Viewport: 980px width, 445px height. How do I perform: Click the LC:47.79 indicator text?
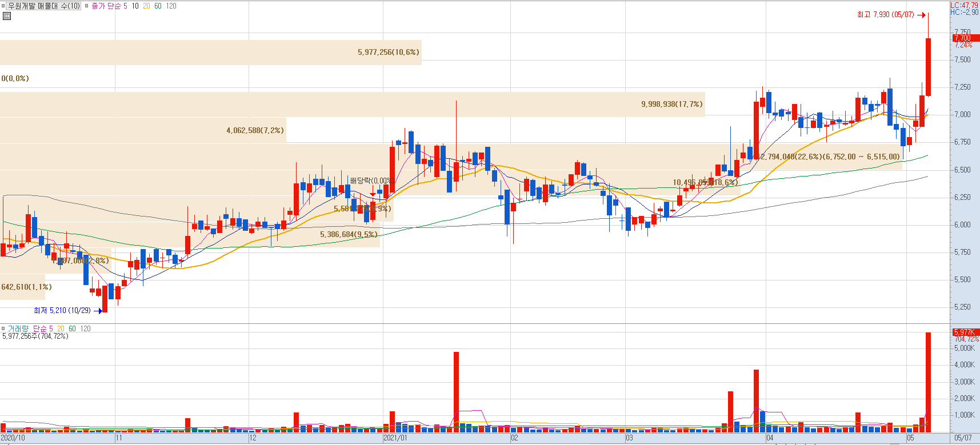(x=964, y=5)
